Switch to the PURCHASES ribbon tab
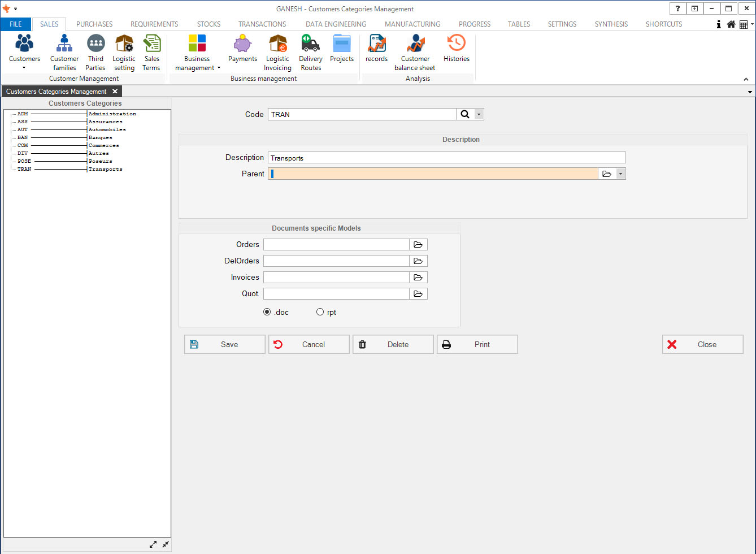 click(94, 24)
